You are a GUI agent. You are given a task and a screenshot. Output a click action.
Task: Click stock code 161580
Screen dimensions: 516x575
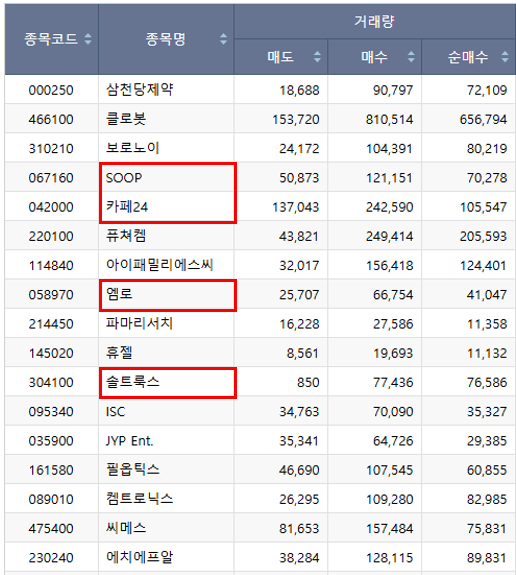coord(51,470)
